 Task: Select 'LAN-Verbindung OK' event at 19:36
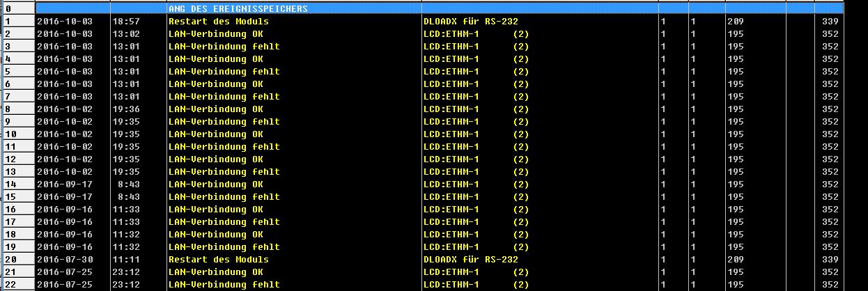click(x=215, y=109)
